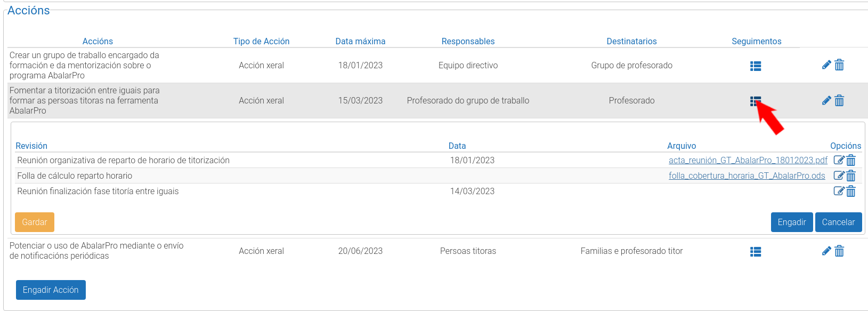Screen dimensions: 868x311
Task: Delete the 'Fomentar a titorización' action
Action: (839, 100)
